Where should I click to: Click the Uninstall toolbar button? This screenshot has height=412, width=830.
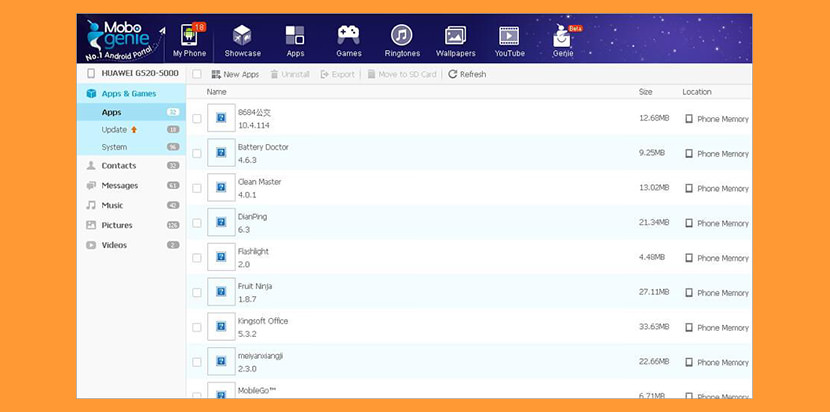tap(290, 74)
